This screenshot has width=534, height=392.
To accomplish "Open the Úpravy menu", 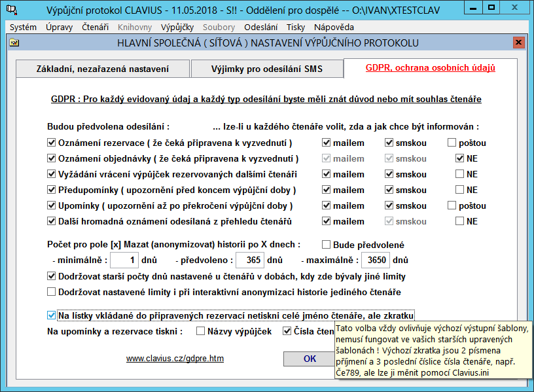I will pyautogui.click(x=60, y=27).
